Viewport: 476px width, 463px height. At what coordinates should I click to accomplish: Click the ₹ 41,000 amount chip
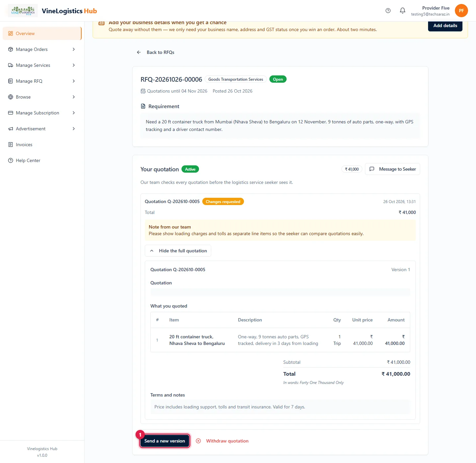tap(352, 169)
